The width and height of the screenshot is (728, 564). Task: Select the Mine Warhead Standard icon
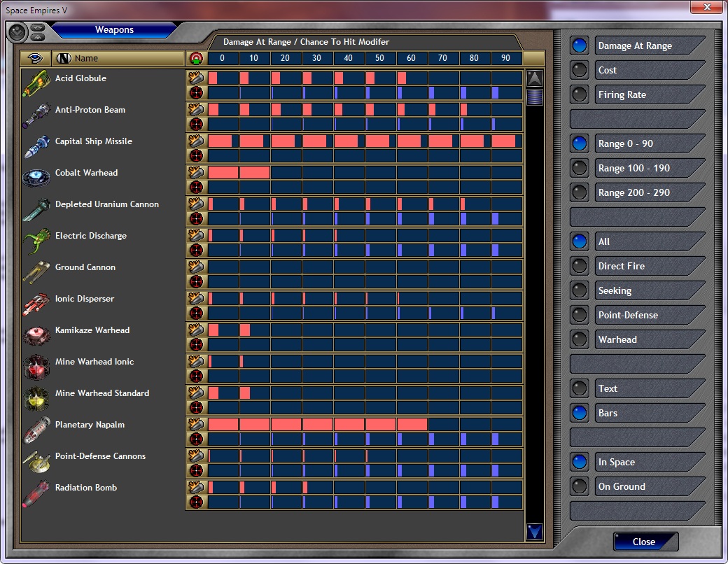[36, 400]
